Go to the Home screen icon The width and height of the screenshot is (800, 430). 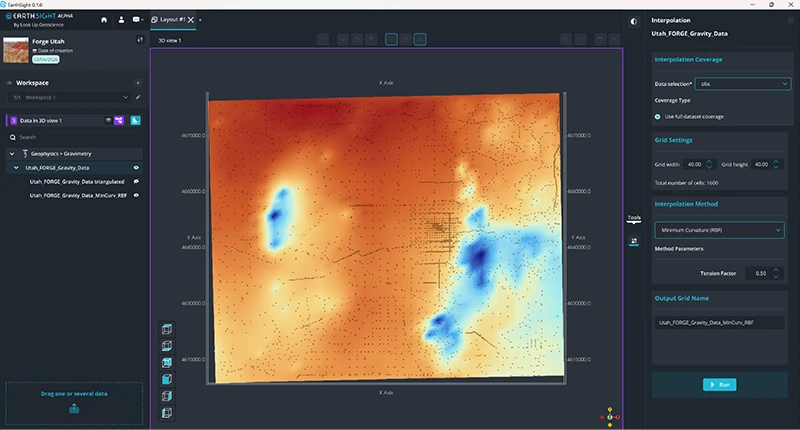[104, 20]
